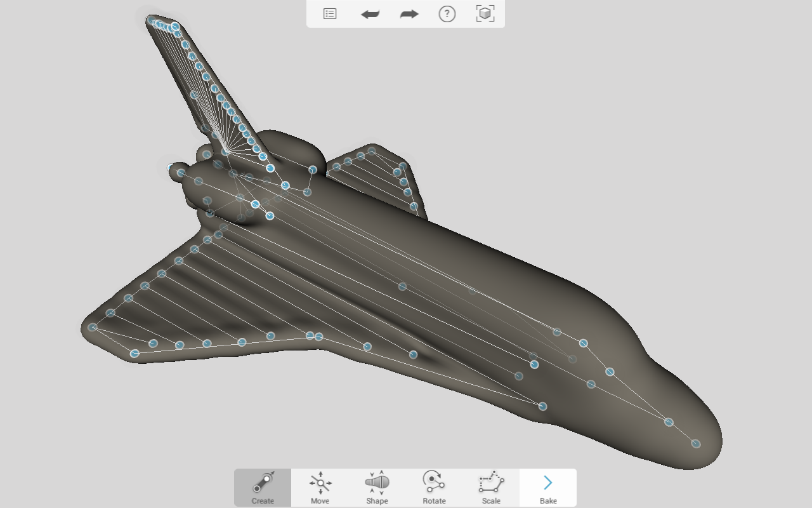Select the topmost joint on tail fin
Viewport: 812px width, 508px height.
click(x=152, y=21)
